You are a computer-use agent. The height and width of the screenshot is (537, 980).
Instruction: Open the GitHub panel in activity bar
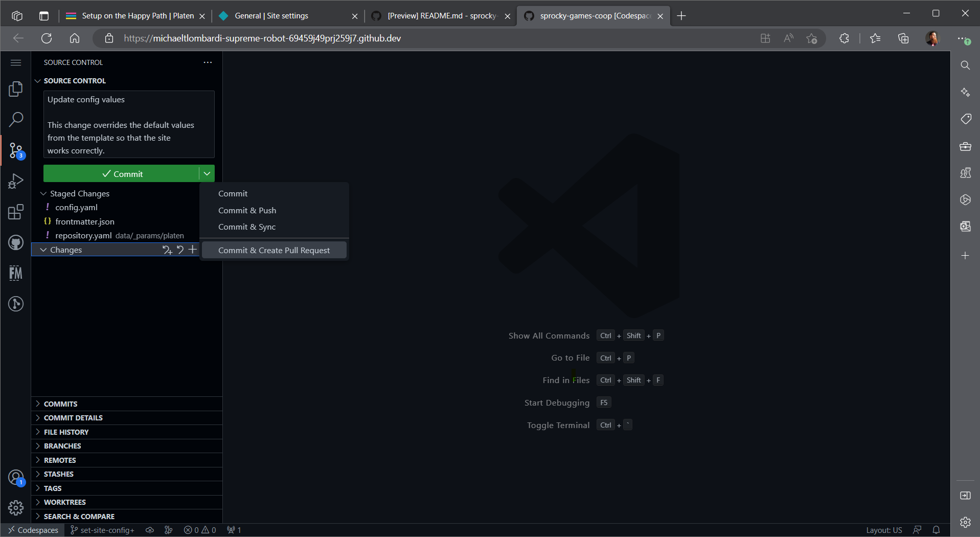pos(16,242)
